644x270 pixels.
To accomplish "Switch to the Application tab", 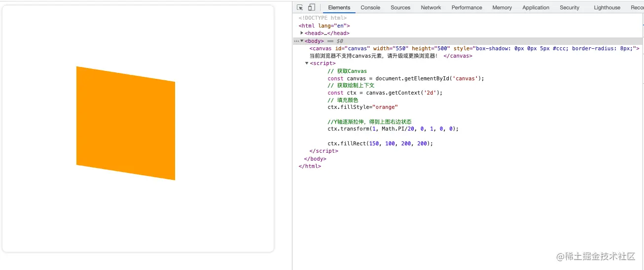I will 536,7.
